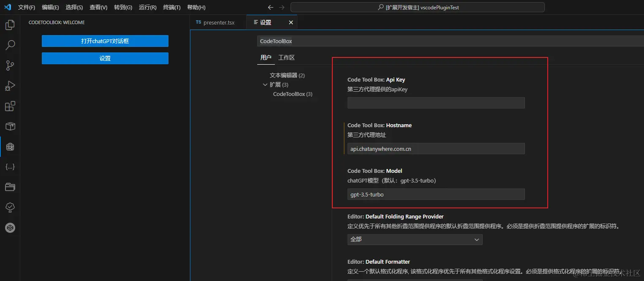The width and height of the screenshot is (644, 281).
Task: Go forward with the right arrow
Action: click(282, 7)
